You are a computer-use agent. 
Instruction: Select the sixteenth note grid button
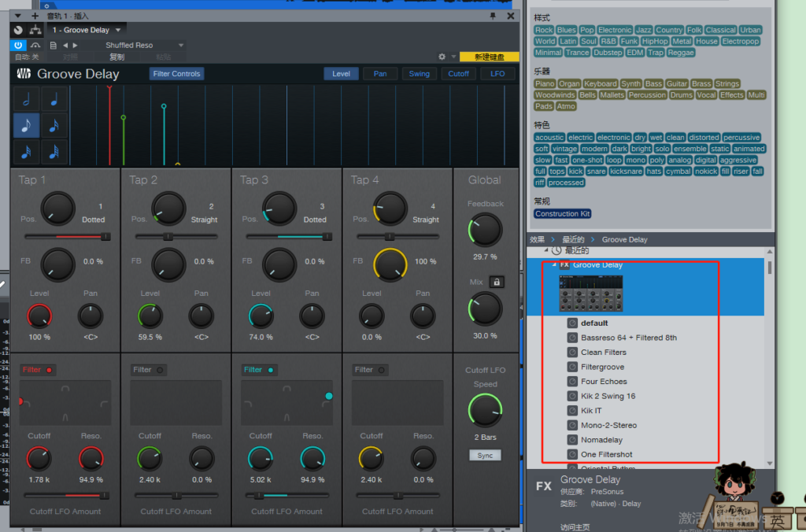coord(54,125)
